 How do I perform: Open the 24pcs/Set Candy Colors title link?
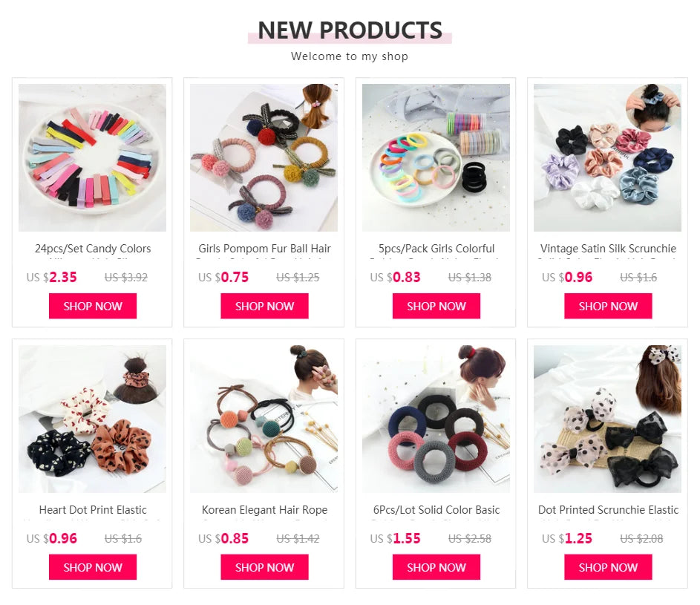point(93,249)
